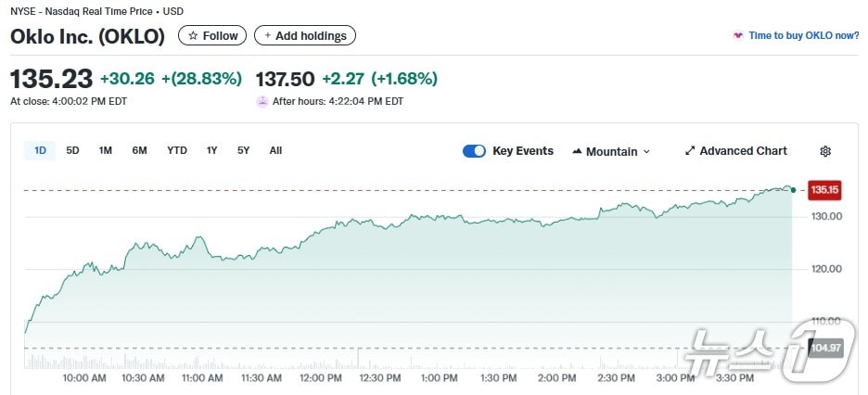Click the mountain chart type icon
The width and height of the screenshot is (868, 395).
tap(577, 151)
